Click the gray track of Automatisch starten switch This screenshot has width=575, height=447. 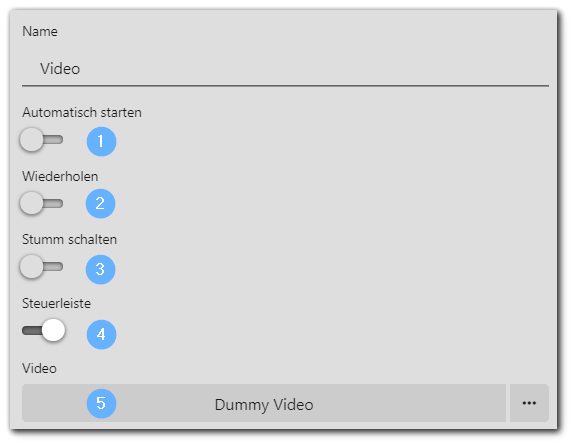pos(53,140)
